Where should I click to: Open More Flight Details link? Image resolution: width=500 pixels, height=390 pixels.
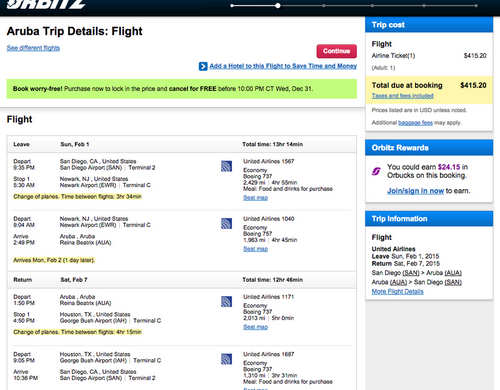click(x=398, y=292)
